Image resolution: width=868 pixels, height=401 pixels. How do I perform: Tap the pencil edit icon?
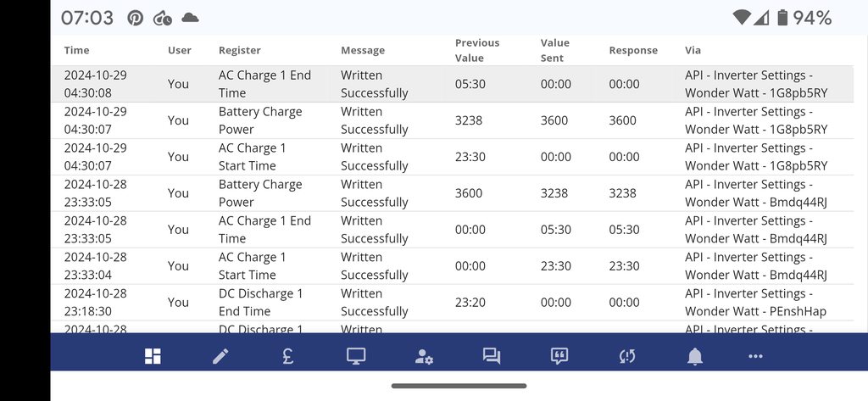click(x=220, y=357)
